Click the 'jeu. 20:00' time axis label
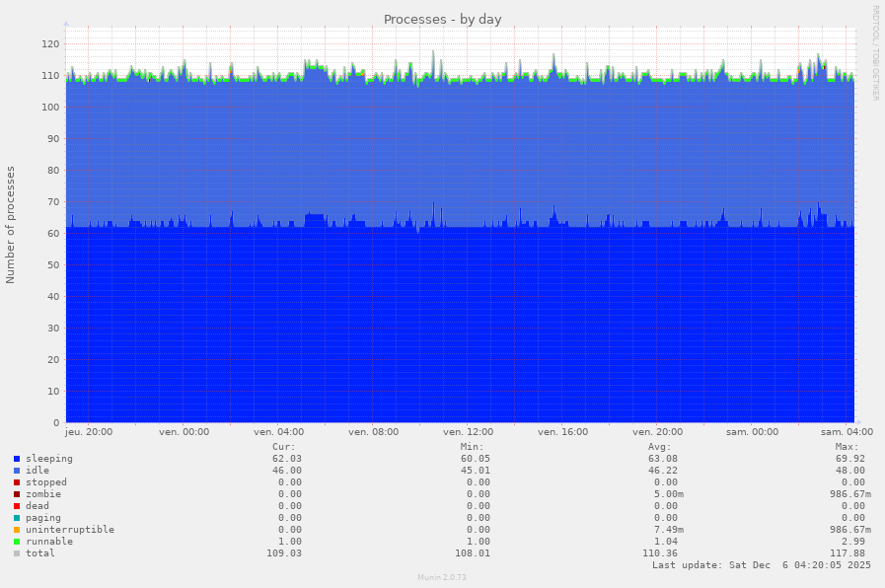 89,432
